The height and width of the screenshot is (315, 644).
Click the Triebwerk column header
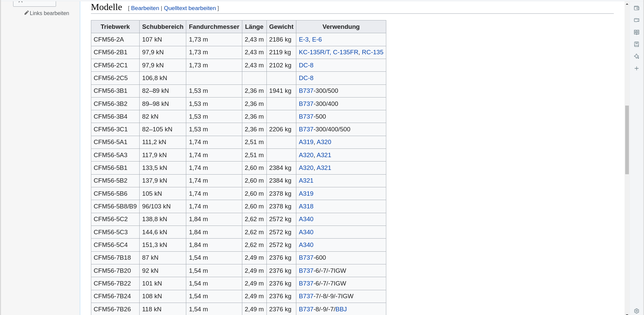pos(115,27)
